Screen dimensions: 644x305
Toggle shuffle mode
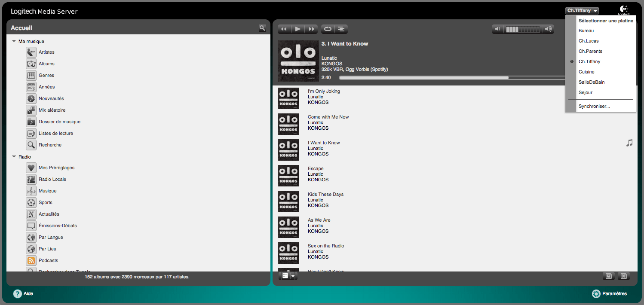click(x=341, y=29)
